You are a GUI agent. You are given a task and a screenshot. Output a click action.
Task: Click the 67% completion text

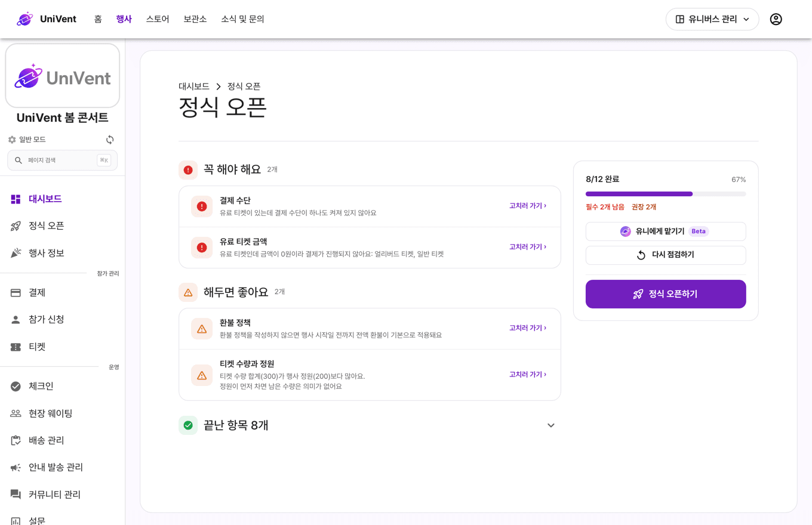(739, 180)
